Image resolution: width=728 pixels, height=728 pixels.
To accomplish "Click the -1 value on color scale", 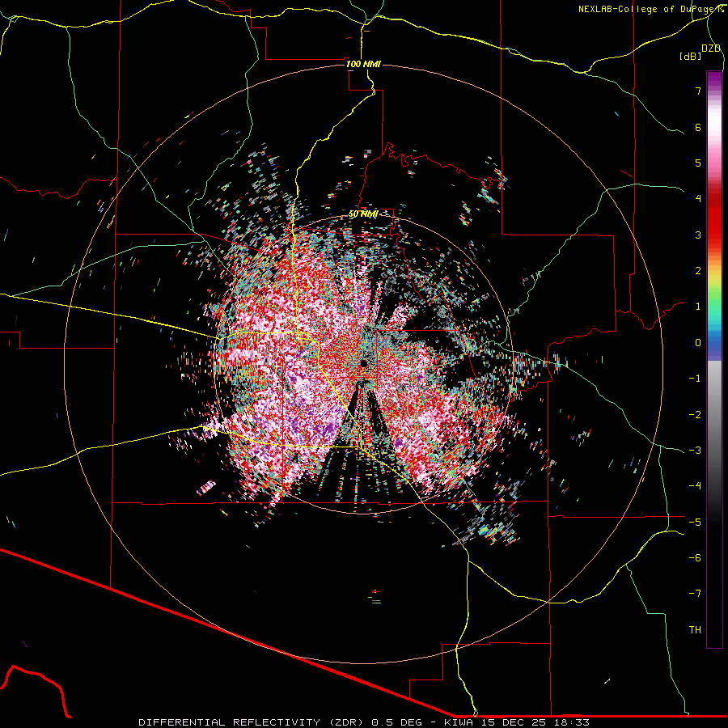I will (695, 379).
